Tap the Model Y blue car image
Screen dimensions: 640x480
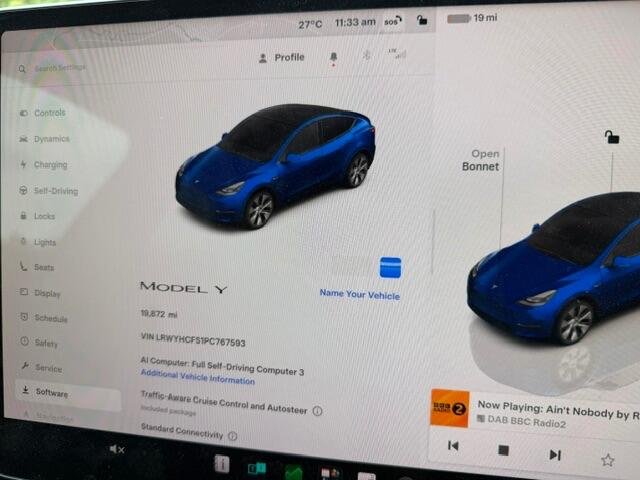point(276,165)
